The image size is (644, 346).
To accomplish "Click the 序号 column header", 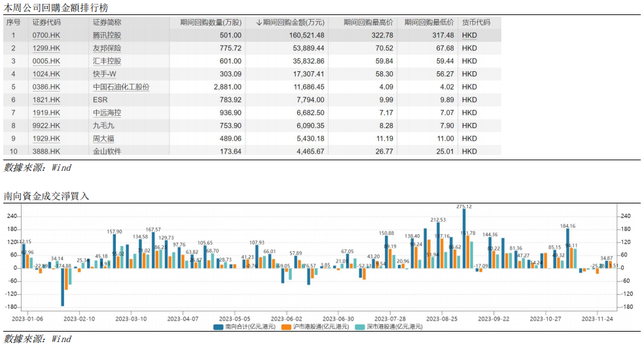I will pos(13,22).
